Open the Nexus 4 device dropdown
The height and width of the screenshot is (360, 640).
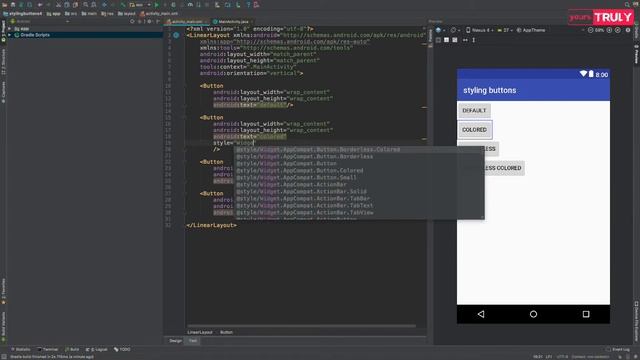point(480,30)
